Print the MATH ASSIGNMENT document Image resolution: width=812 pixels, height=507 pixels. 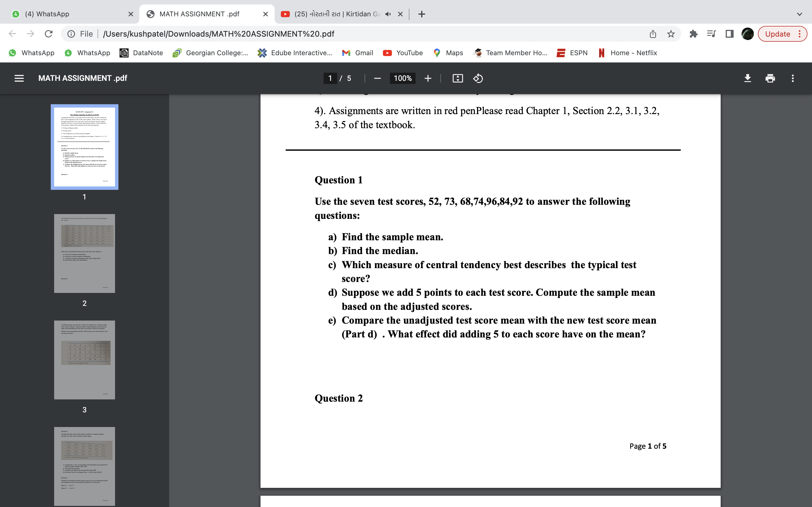[x=770, y=78]
